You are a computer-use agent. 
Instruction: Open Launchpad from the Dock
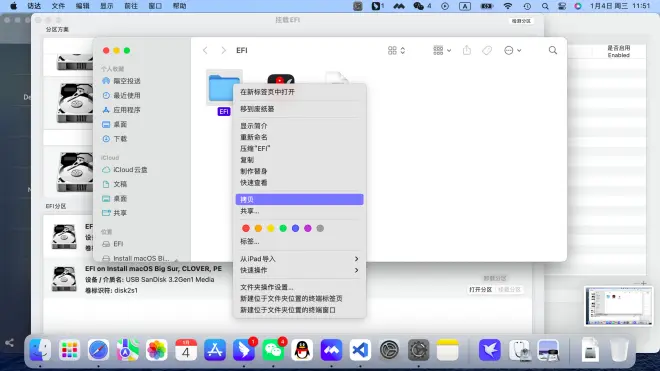click(x=69, y=350)
